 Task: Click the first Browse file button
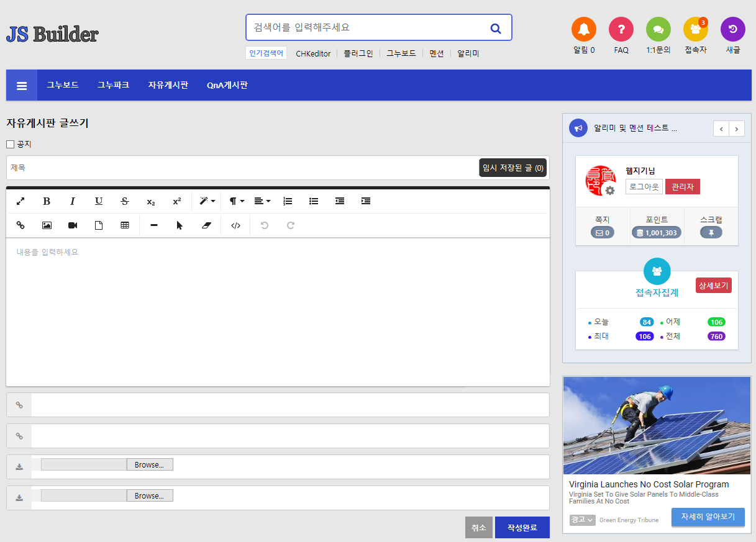pos(150,464)
